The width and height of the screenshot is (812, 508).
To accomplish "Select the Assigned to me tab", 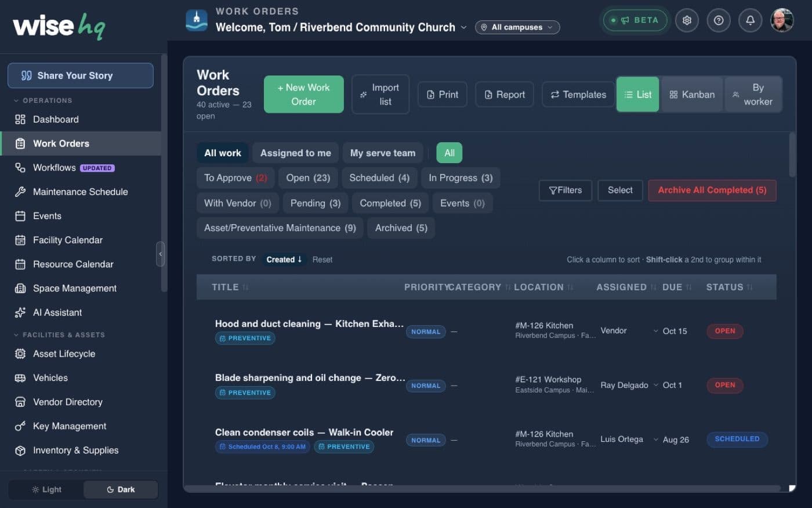I will [295, 153].
